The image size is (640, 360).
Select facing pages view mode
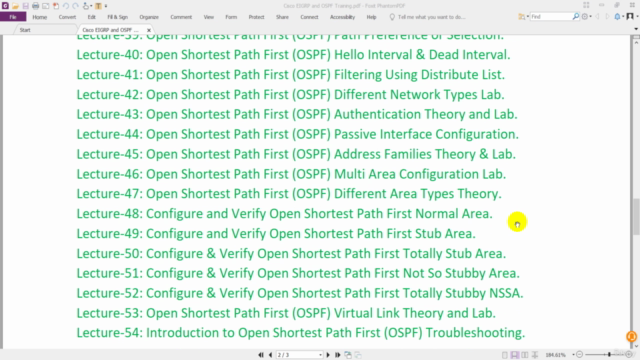pos(524,355)
